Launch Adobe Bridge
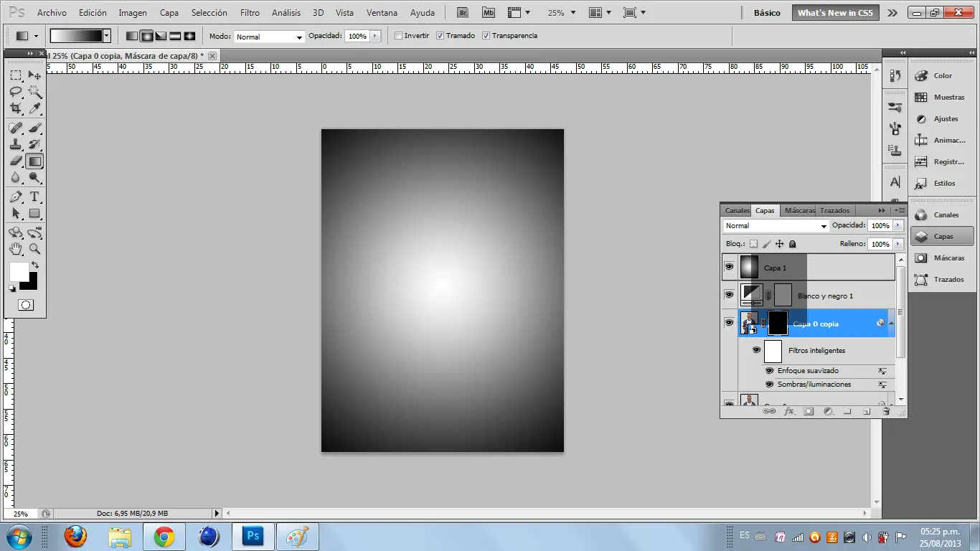This screenshot has height=551, width=980. pyautogui.click(x=463, y=12)
